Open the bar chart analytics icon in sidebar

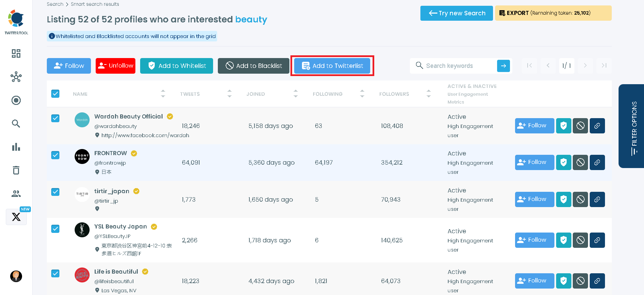point(16,147)
